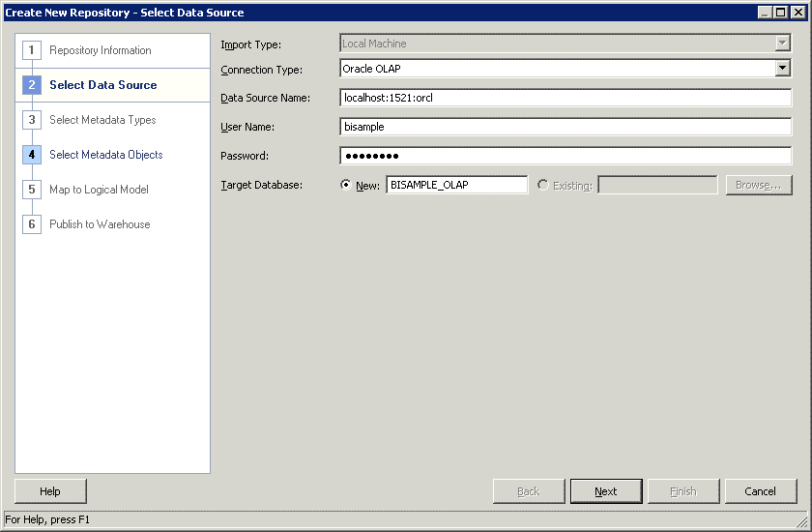Click the Data Source Name label
The image size is (812, 532).
coord(265,98)
